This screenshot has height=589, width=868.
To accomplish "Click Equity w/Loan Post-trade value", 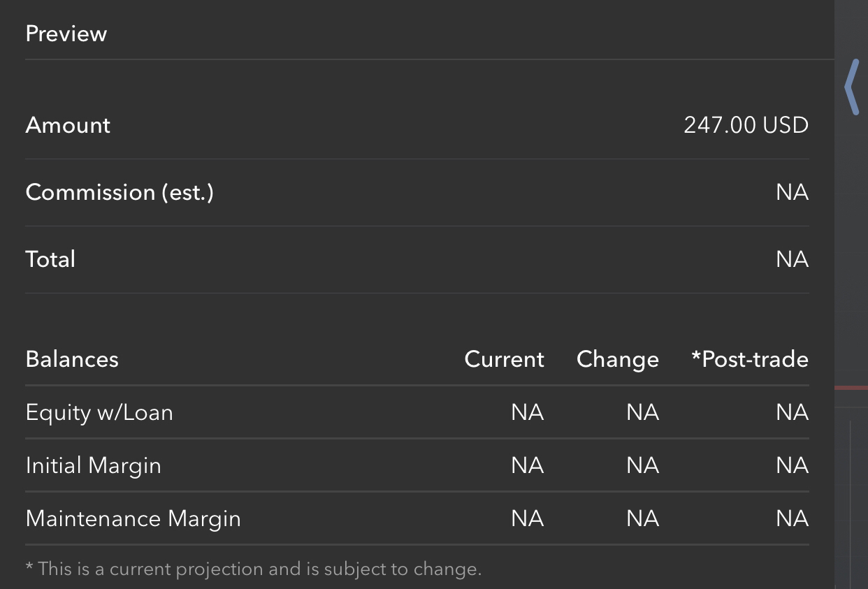I will point(792,412).
